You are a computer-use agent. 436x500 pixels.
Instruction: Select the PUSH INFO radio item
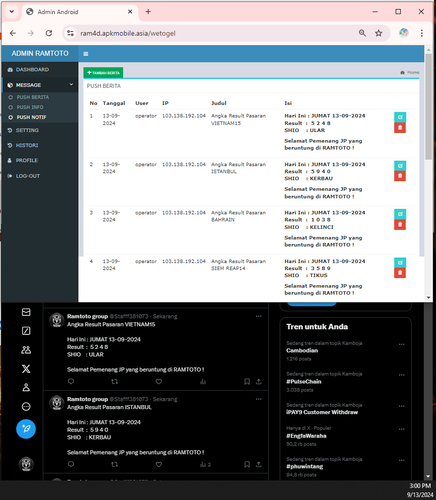coord(10,107)
